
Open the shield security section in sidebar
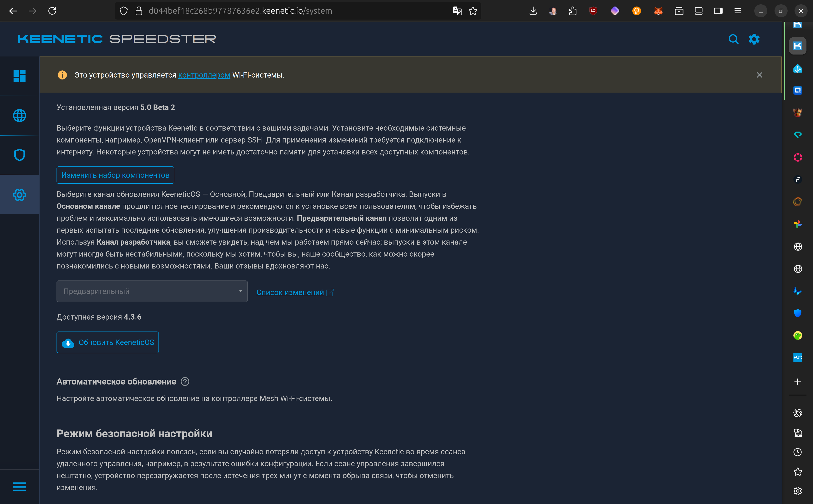(x=19, y=155)
